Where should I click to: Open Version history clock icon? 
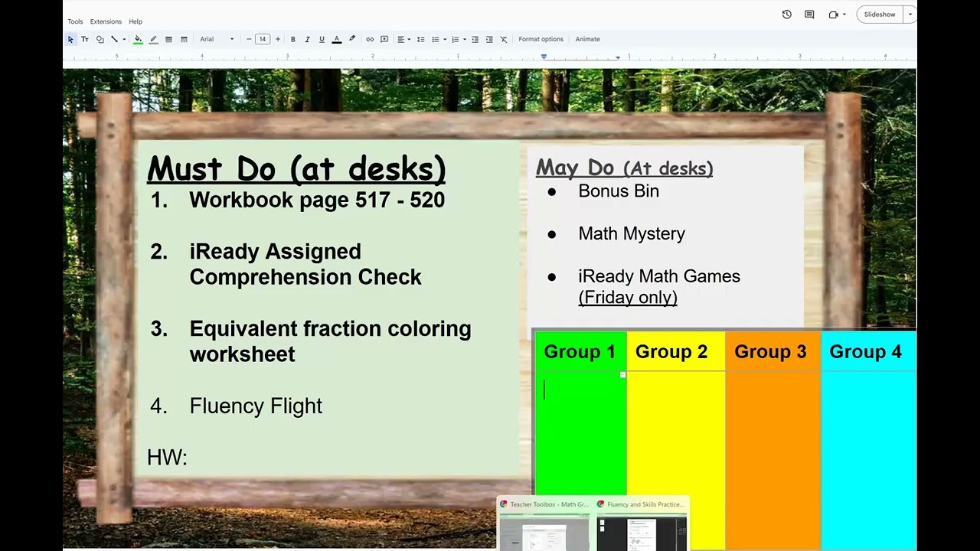tap(786, 15)
